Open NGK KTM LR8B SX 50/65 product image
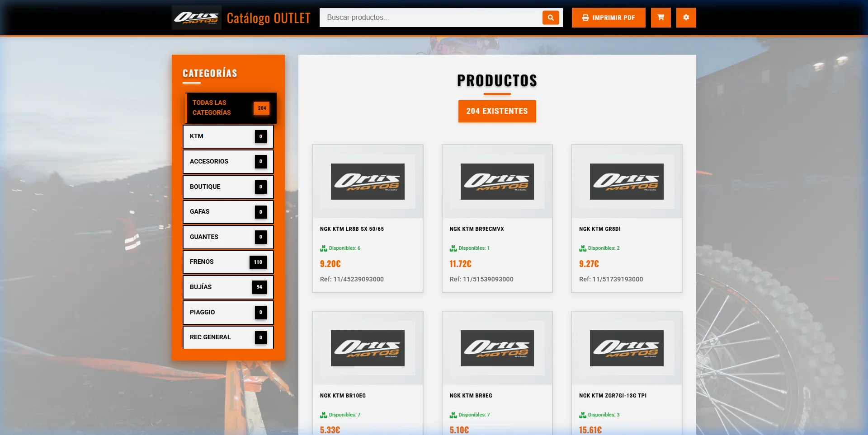Image resolution: width=868 pixels, height=435 pixels. [368, 182]
